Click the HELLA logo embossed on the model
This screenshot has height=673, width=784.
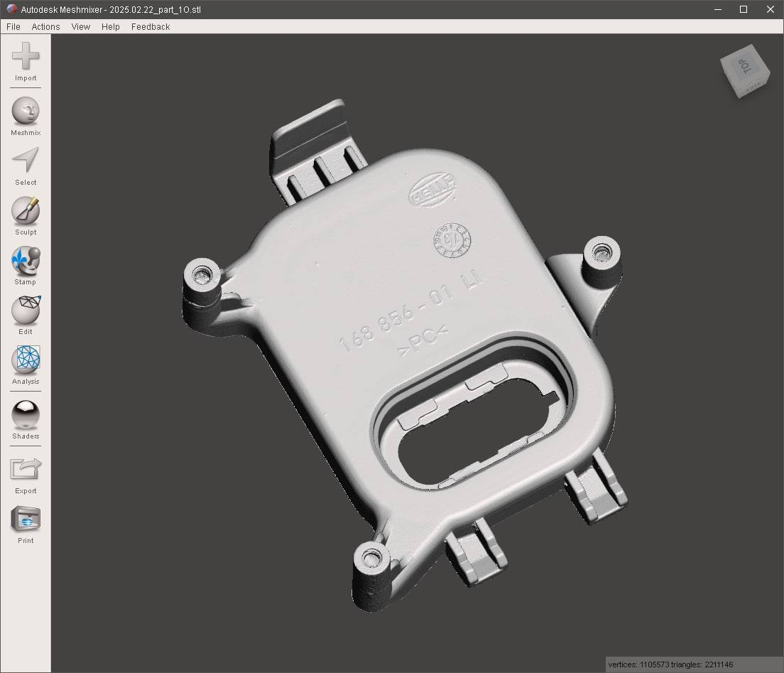pyautogui.click(x=433, y=189)
